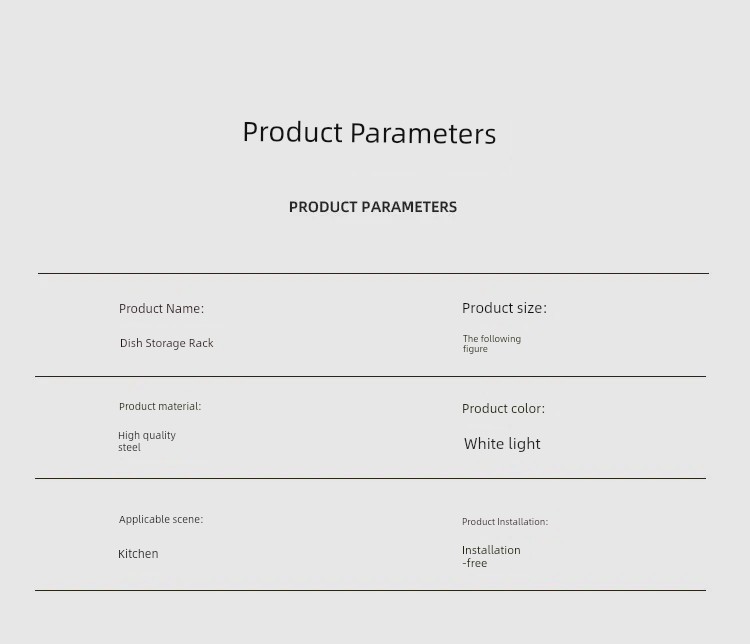
Task: Click the word Parameters in main title
Action: coord(423,133)
